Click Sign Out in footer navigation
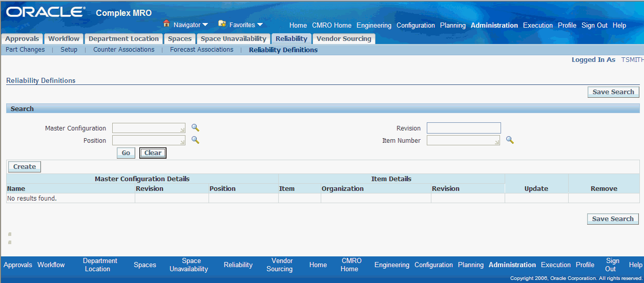 click(x=613, y=265)
